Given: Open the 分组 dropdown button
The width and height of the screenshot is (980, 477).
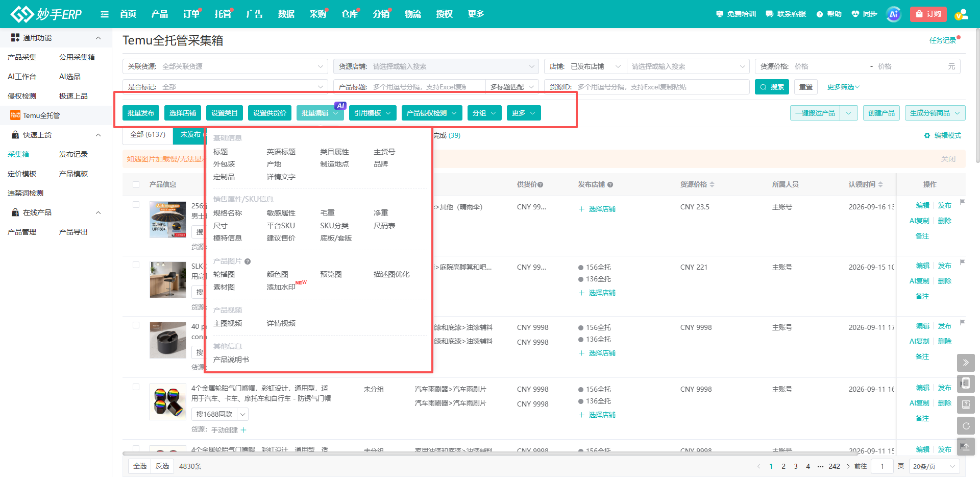Looking at the screenshot, I should 484,113.
